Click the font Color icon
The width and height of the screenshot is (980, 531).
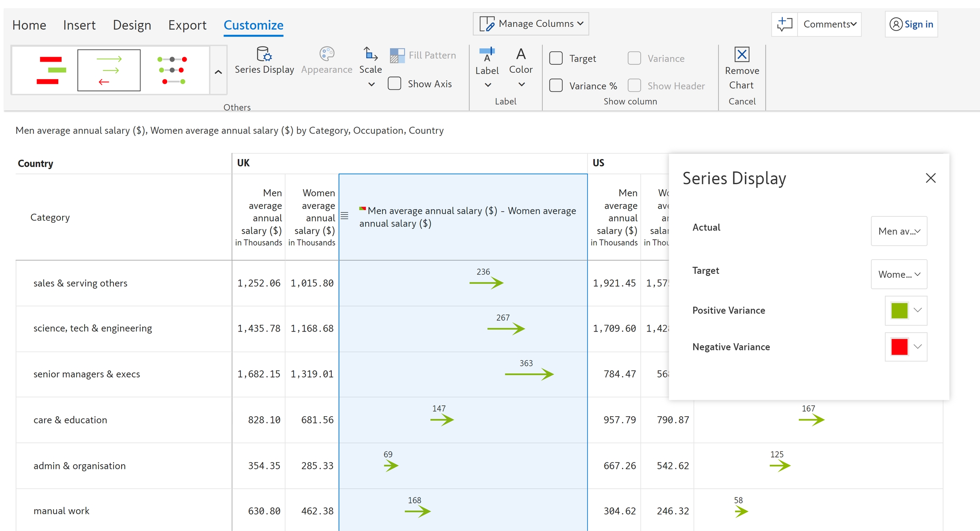click(x=521, y=54)
